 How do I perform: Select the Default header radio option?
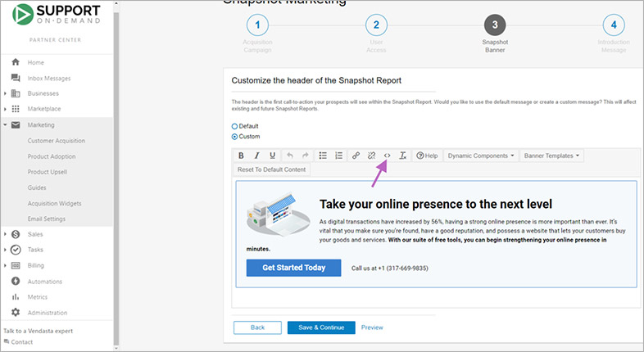tap(235, 126)
